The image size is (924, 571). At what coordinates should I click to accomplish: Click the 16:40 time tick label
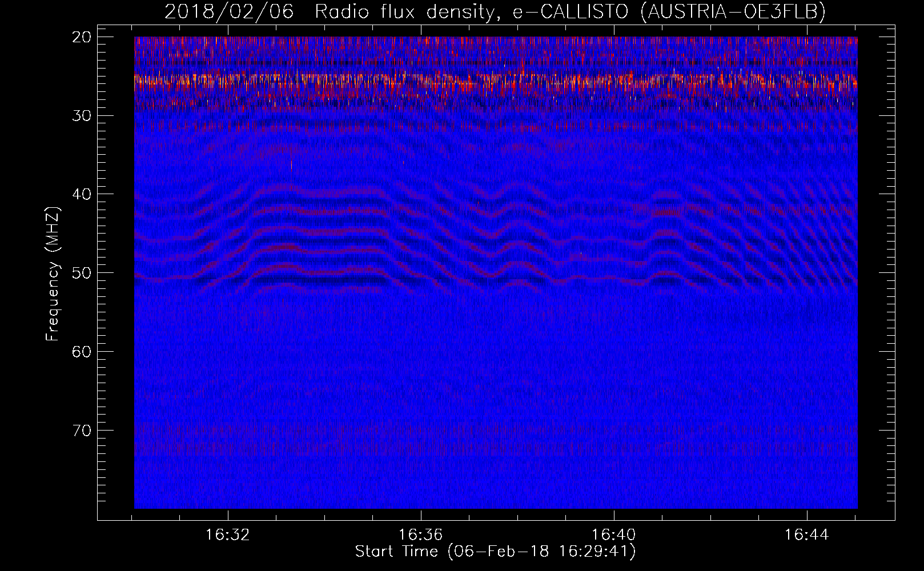(614, 535)
